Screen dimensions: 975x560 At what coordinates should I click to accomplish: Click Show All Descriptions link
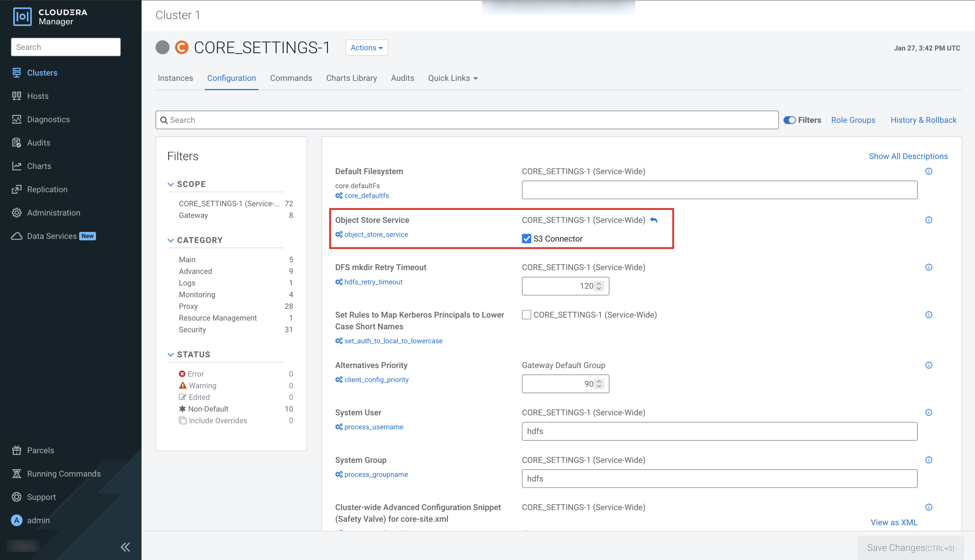908,156
